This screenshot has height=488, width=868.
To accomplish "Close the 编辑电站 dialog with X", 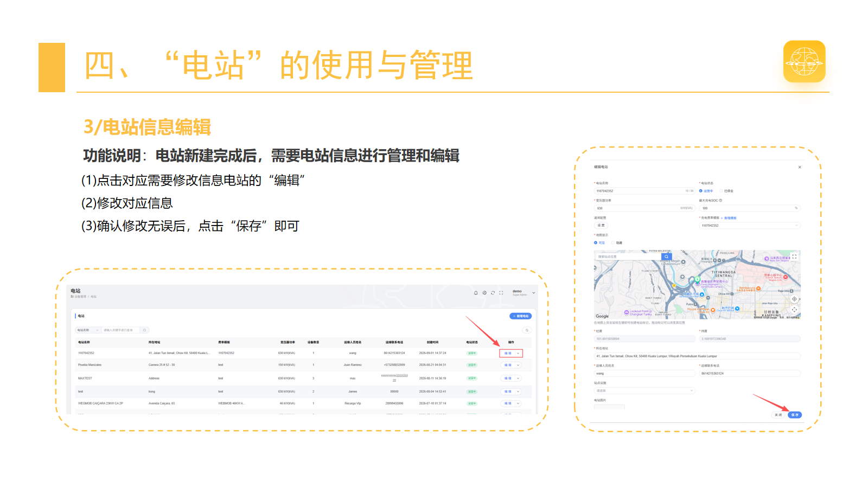I will pyautogui.click(x=800, y=167).
